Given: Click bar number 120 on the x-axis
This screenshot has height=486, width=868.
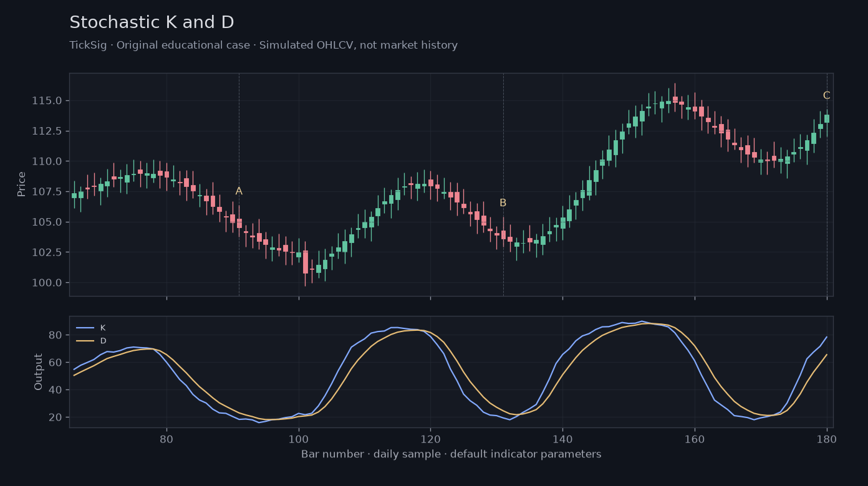Looking at the screenshot, I should pyautogui.click(x=430, y=438).
